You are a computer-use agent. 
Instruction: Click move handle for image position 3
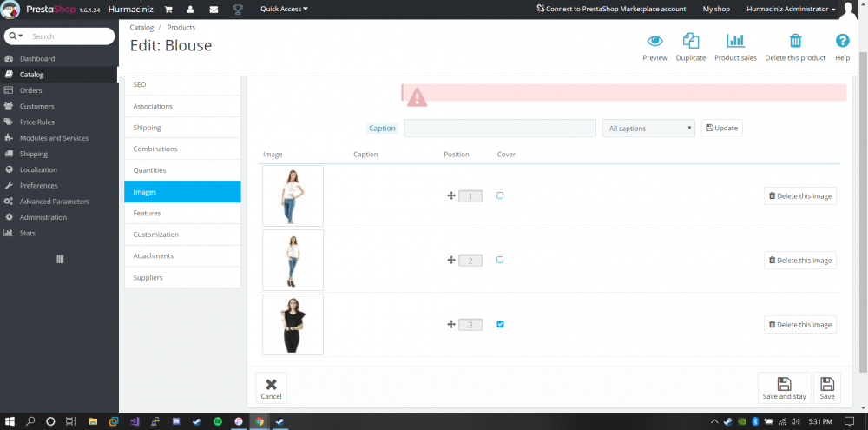pyautogui.click(x=451, y=325)
